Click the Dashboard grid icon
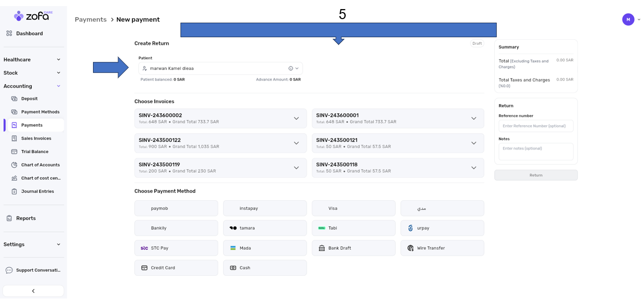The height and width of the screenshot is (305, 644). pos(9,34)
